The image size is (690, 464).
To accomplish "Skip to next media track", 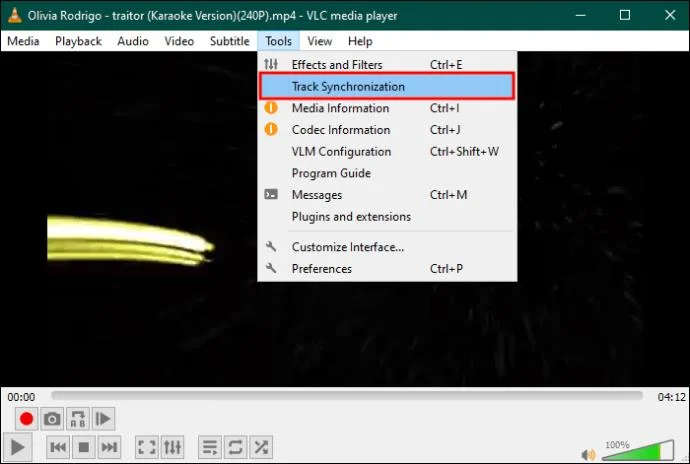I will tap(109, 448).
